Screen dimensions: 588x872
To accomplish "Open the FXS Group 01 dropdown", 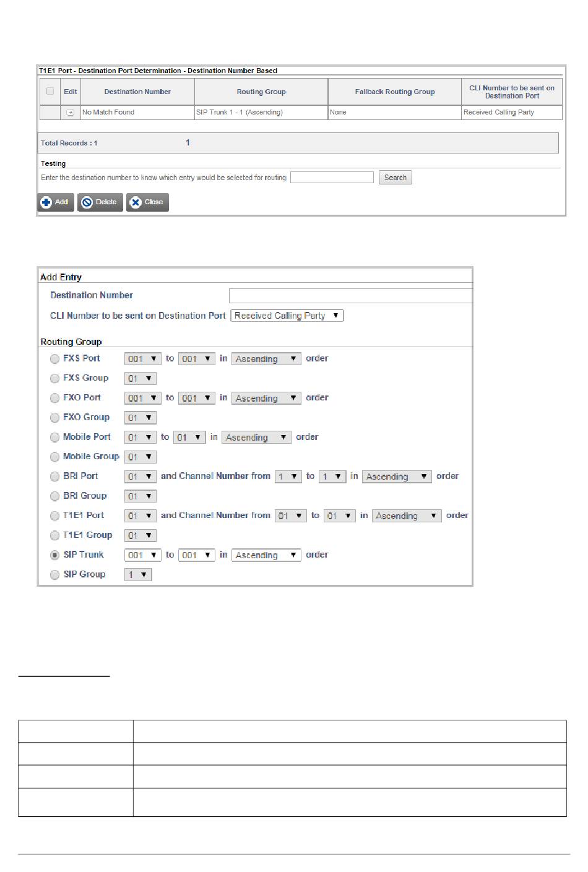I will tap(141, 379).
